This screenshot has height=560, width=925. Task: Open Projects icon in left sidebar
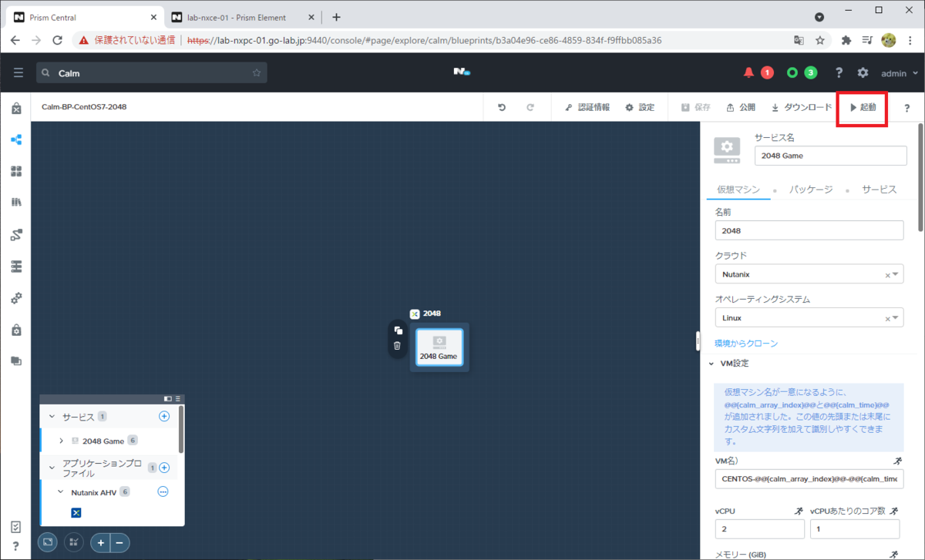point(16,360)
